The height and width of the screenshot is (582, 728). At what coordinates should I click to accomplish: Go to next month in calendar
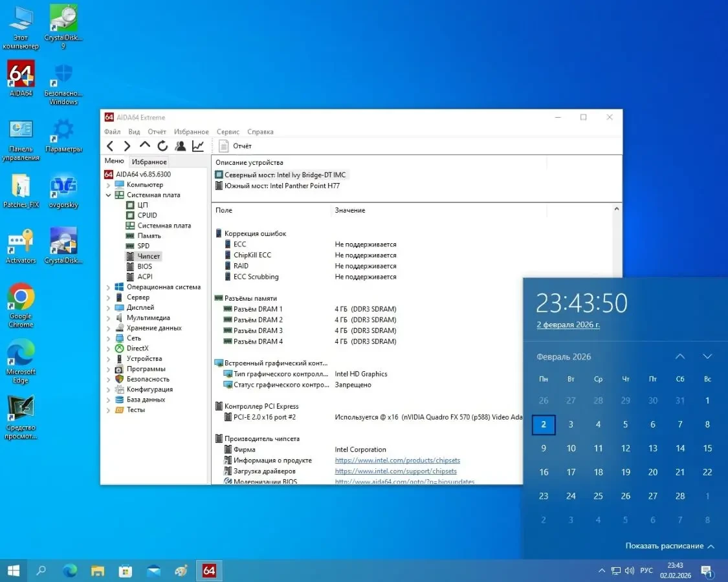point(707,356)
